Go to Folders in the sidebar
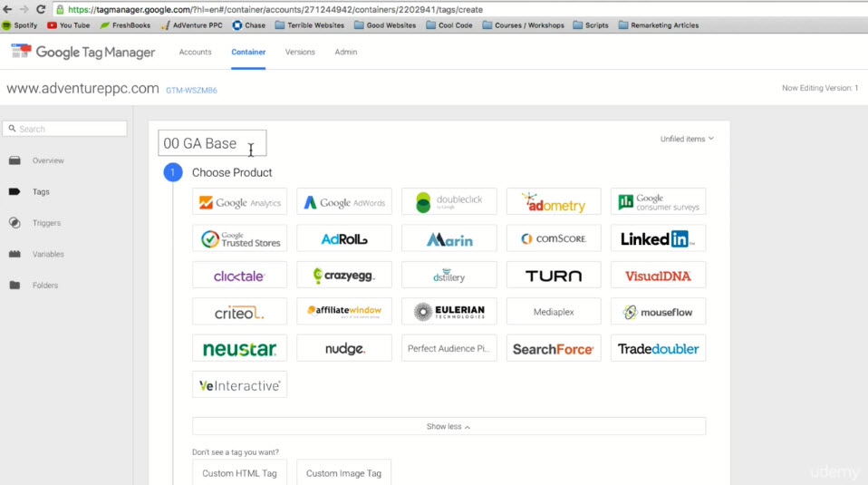Image resolution: width=868 pixels, height=485 pixels. 45,286
